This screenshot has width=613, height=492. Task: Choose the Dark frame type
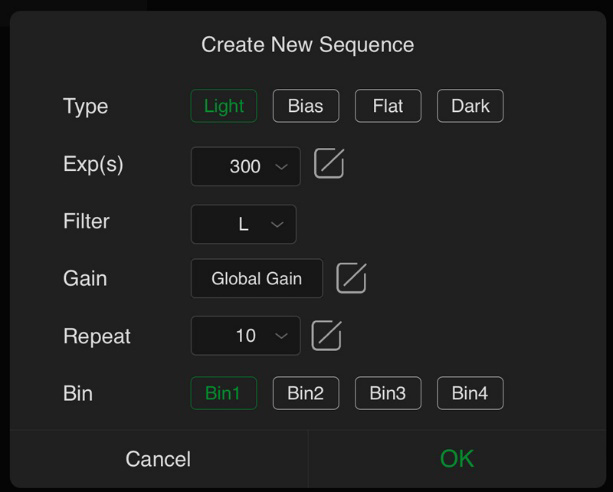(x=470, y=106)
